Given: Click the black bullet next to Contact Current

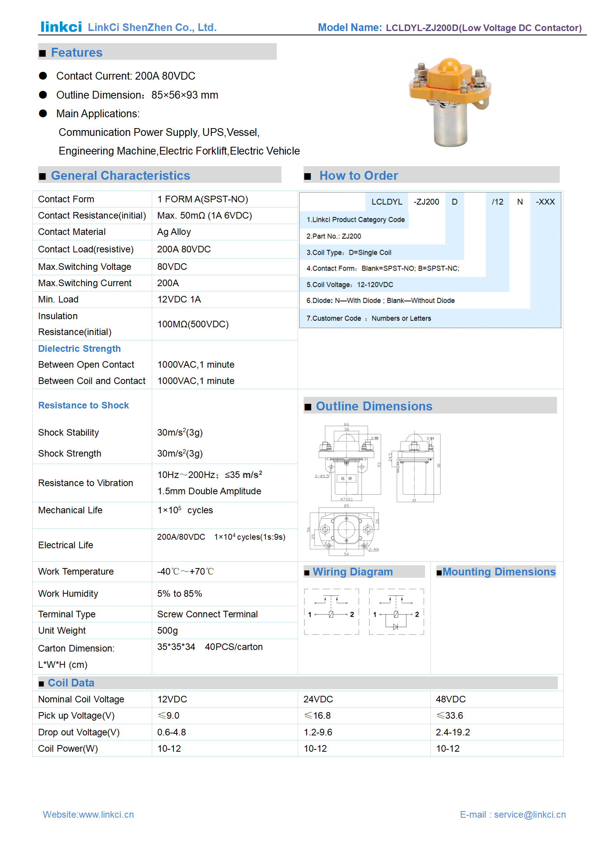Looking at the screenshot, I should (43, 76).
